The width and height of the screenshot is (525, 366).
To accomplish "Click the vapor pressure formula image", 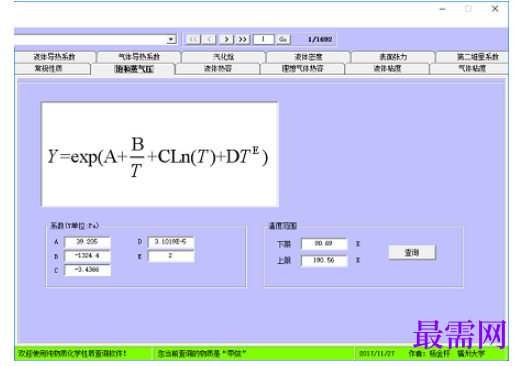I will [160, 154].
